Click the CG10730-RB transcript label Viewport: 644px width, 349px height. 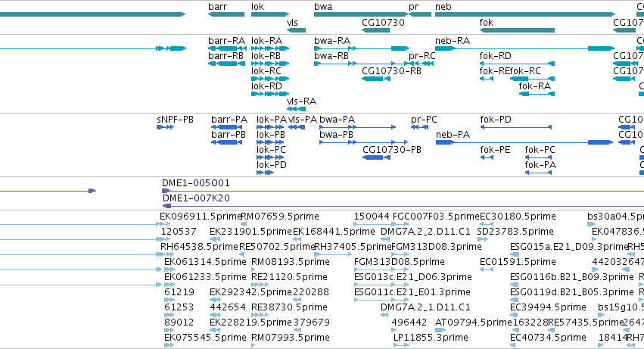tap(391, 71)
